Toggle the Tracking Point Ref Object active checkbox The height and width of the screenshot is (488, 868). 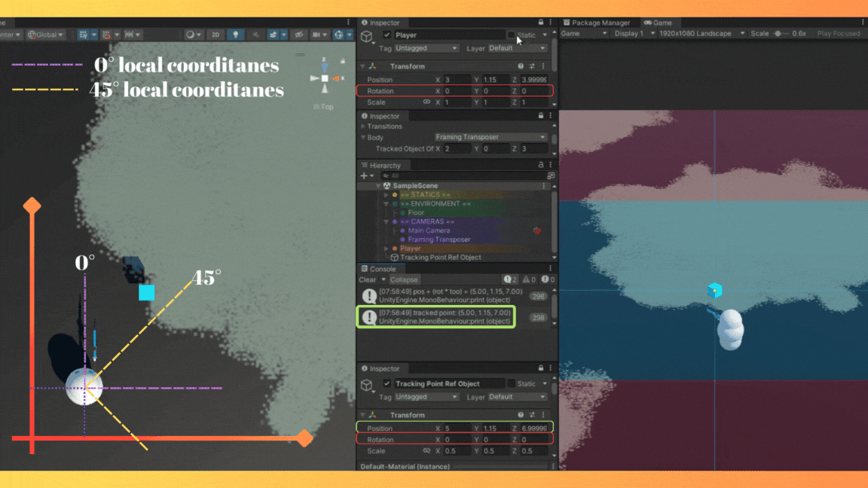coord(387,384)
